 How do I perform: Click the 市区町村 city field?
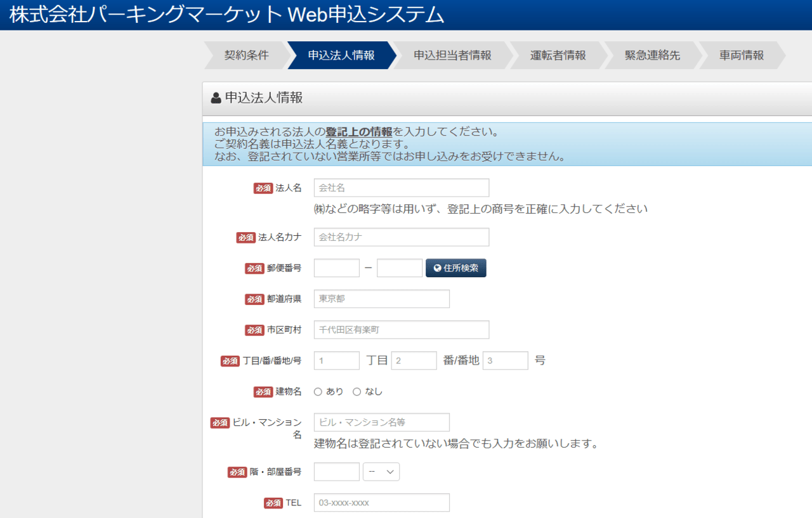point(401,330)
